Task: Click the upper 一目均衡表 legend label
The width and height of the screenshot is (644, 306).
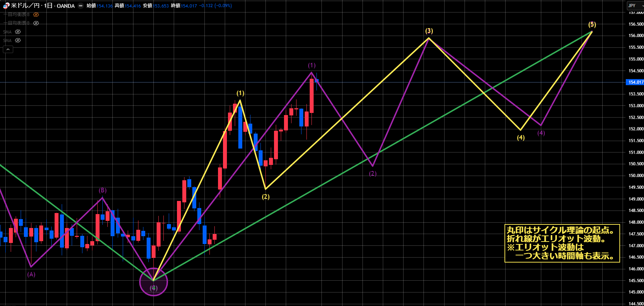Action: 17,15
